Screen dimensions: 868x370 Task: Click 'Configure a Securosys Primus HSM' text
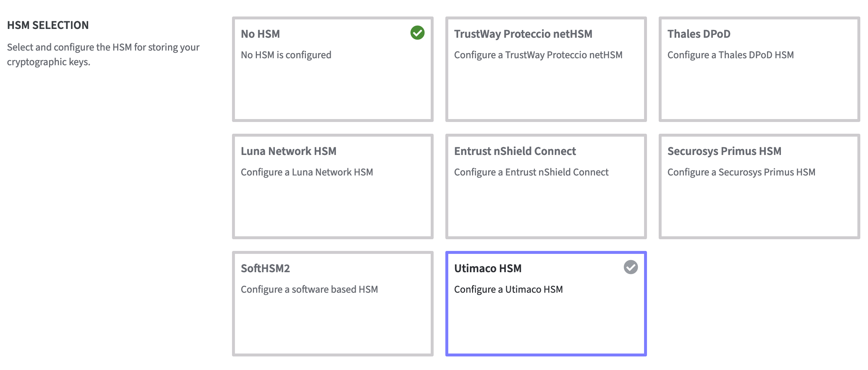(x=741, y=172)
